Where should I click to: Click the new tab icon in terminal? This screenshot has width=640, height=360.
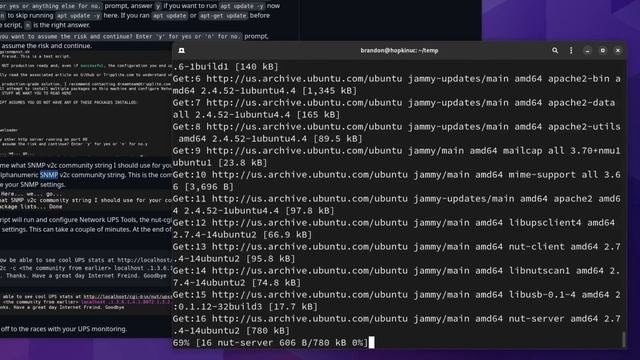(182, 51)
